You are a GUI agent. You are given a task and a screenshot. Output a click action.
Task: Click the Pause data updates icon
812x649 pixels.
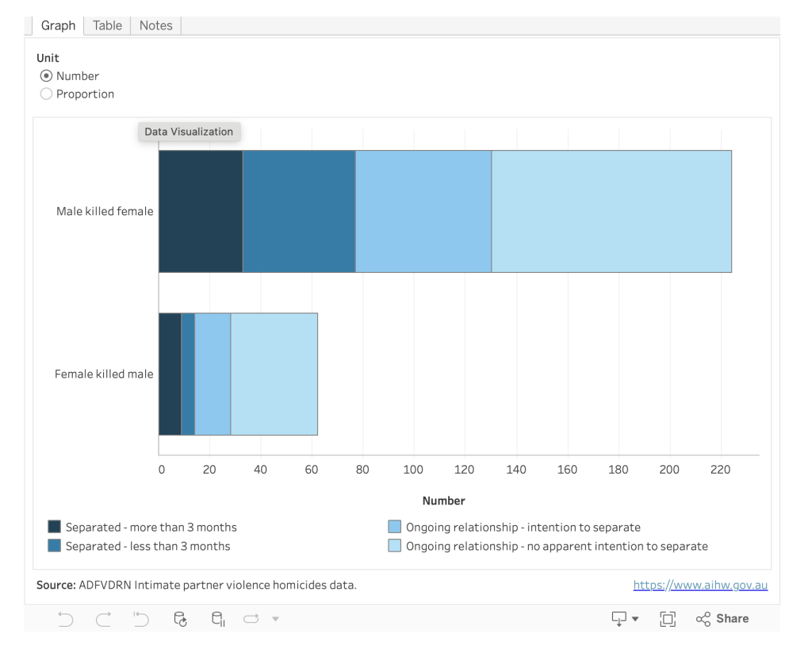[x=218, y=619]
